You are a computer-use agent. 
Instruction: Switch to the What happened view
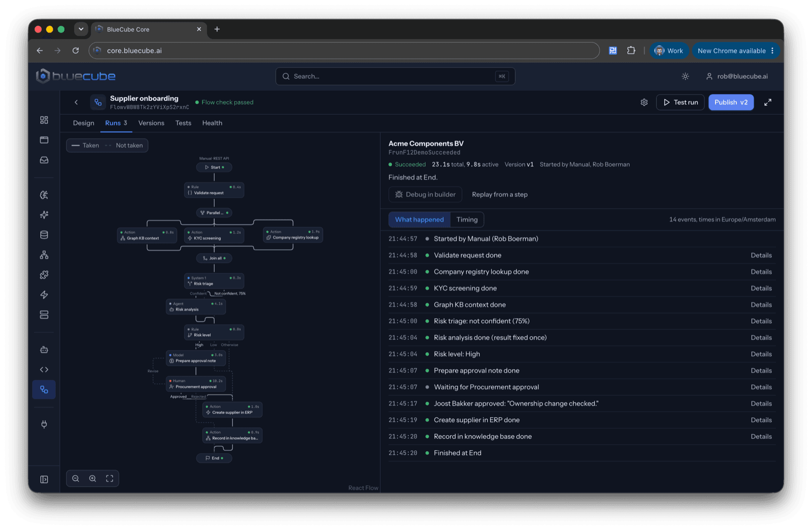pos(419,220)
